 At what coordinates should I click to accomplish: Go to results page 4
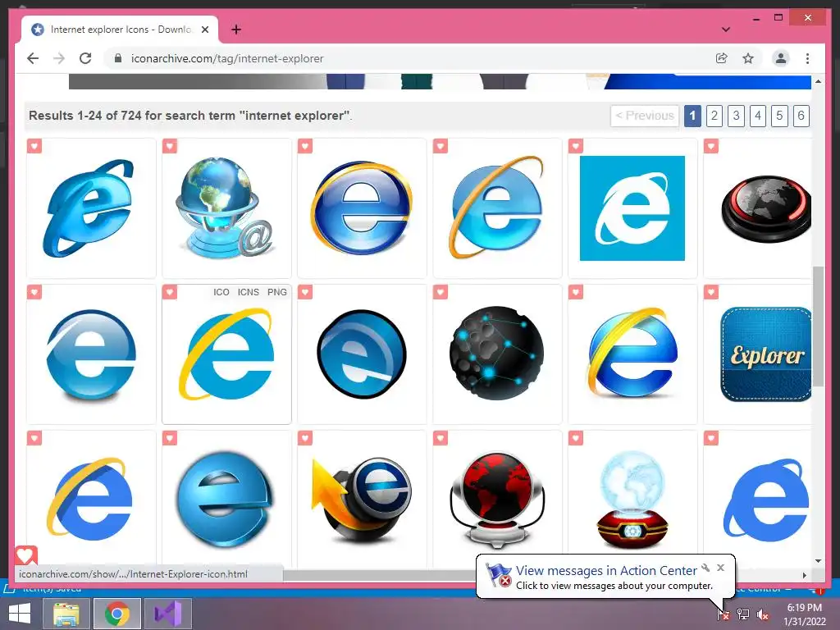click(757, 116)
